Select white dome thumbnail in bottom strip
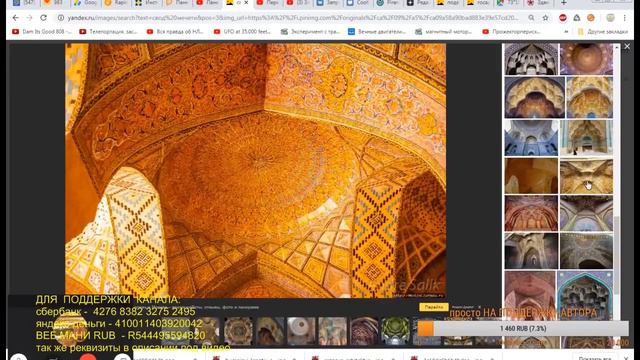Image resolution: width=640 pixels, height=360 pixels. click(301, 330)
